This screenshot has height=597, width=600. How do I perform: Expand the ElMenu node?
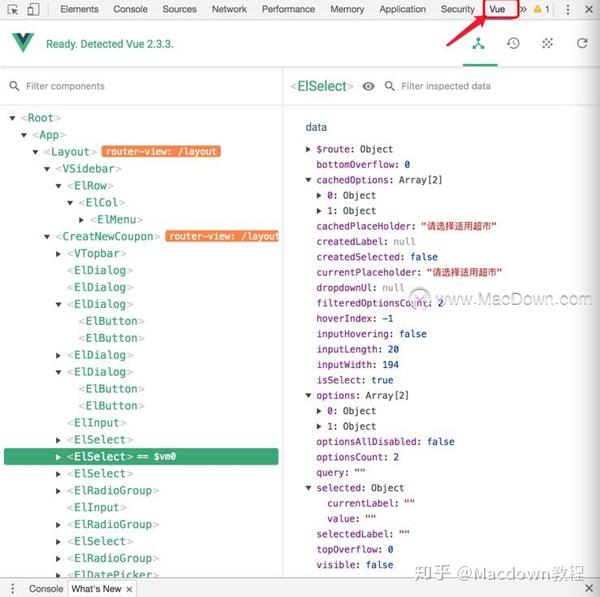click(x=81, y=220)
